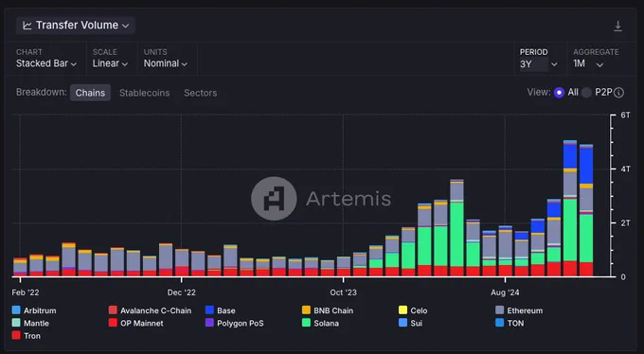
Task: Click the tallest bar's blue Base segment
Action: pyautogui.click(x=570, y=156)
